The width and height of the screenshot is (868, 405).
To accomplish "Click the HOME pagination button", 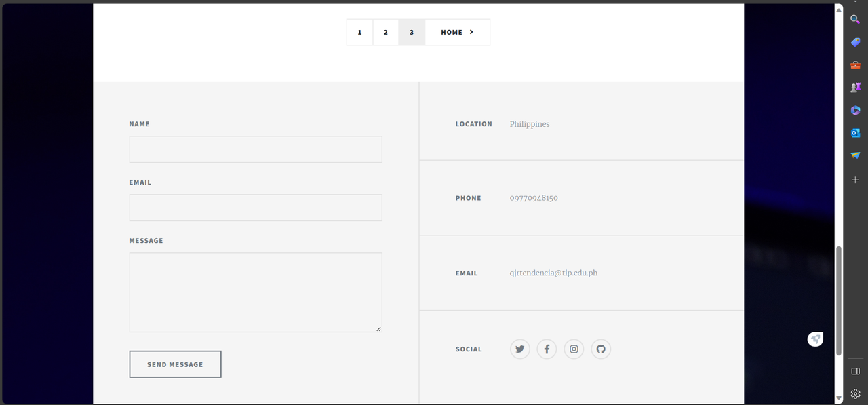I will pos(457,32).
